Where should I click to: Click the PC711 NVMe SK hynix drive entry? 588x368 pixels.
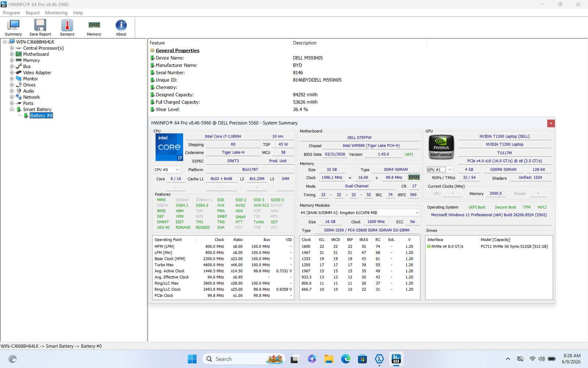click(514, 247)
